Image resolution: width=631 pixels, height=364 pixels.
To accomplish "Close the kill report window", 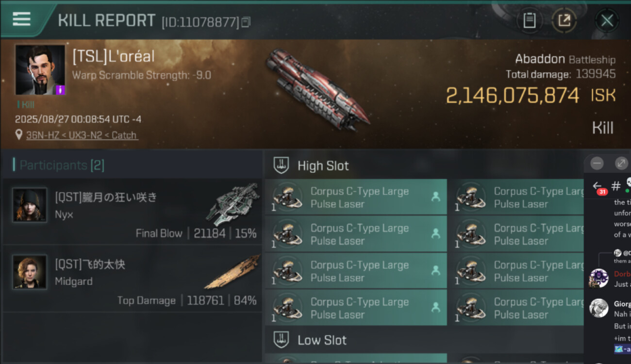I will click(607, 20).
